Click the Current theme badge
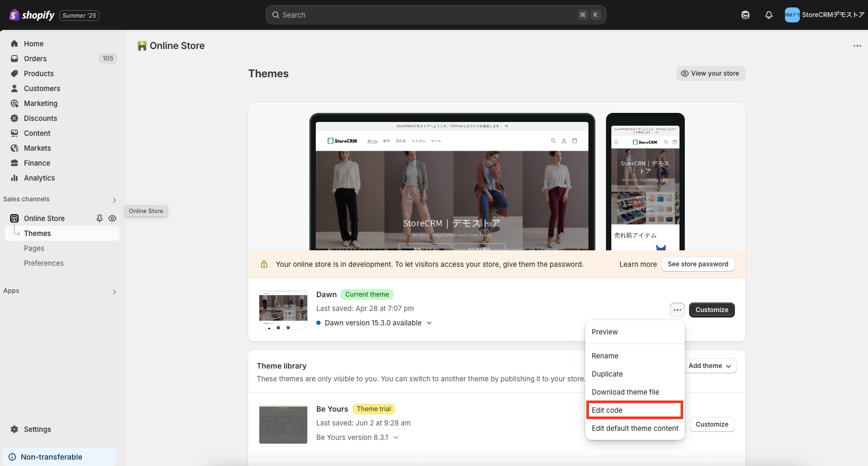The width and height of the screenshot is (868, 466). pyautogui.click(x=367, y=295)
